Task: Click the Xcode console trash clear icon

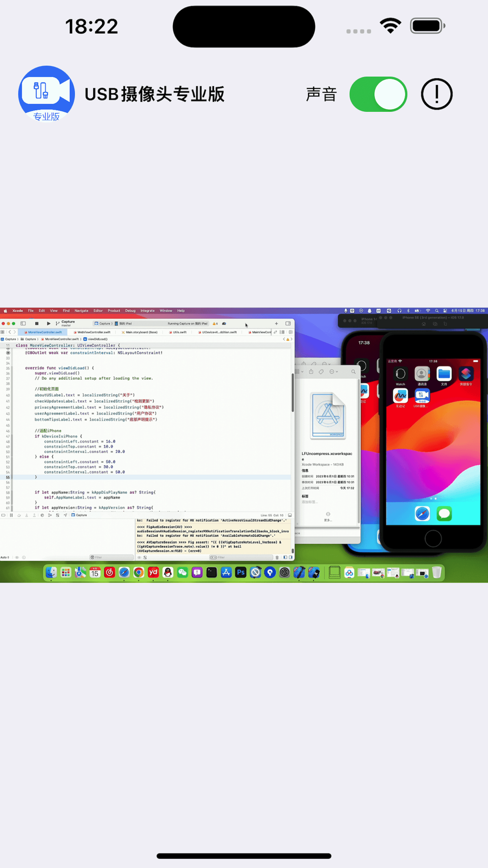Action: tap(277, 557)
